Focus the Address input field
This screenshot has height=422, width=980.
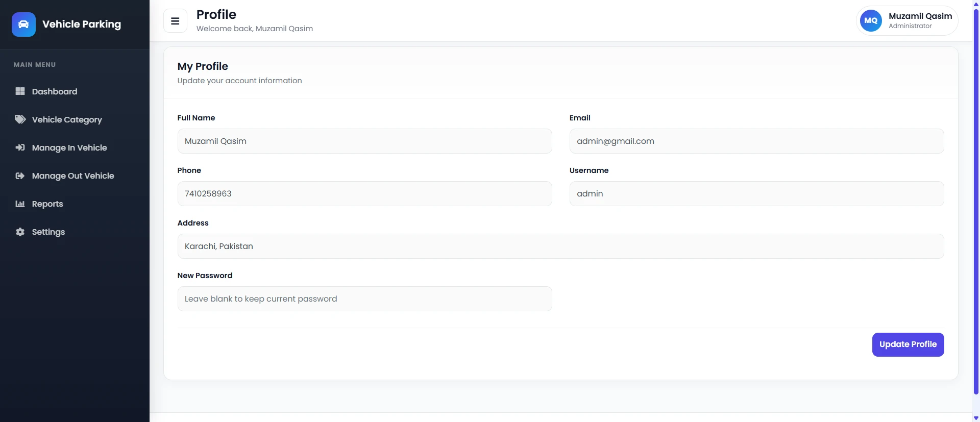[560, 246]
